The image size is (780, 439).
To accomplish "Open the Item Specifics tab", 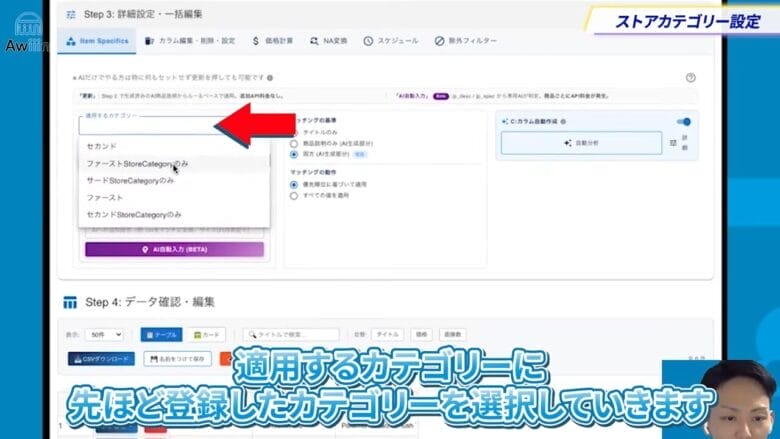I will [x=97, y=41].
